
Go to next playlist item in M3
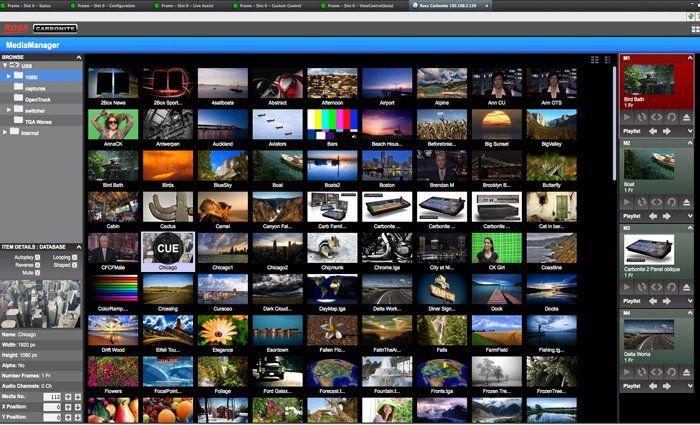[667, 301]
